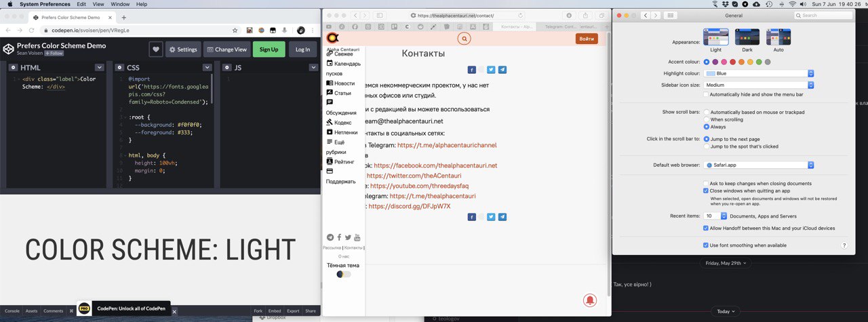The width and height of the screenshot is (868, 322).
Task: Open the HTML editor settings gear
Action: click(x=14, y=68)
